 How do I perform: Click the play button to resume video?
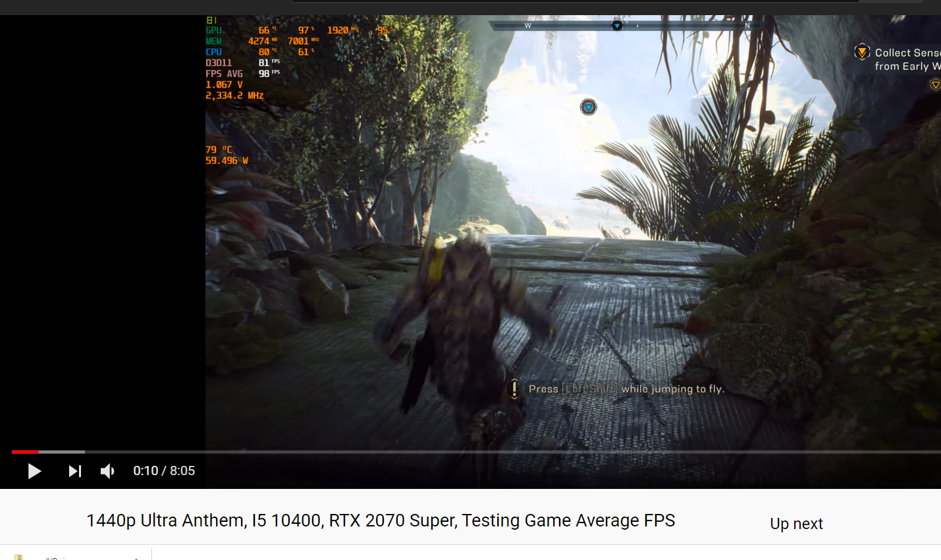point(34,471)
